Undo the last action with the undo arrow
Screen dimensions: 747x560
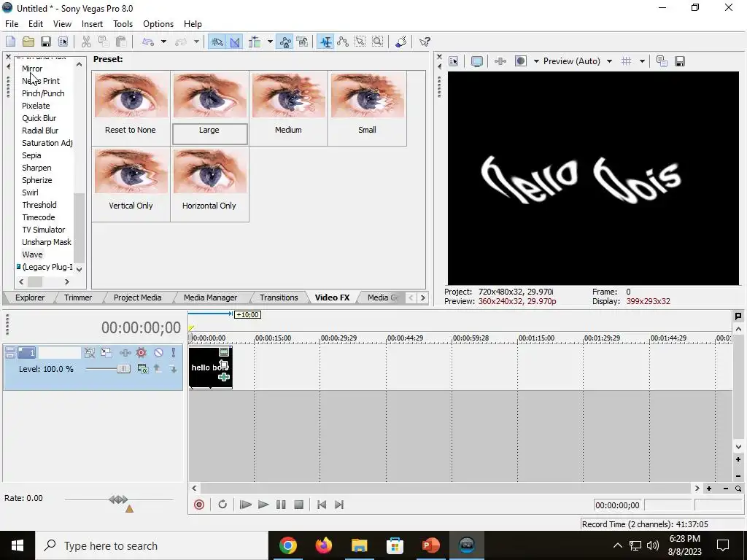(x=148, y=42)
